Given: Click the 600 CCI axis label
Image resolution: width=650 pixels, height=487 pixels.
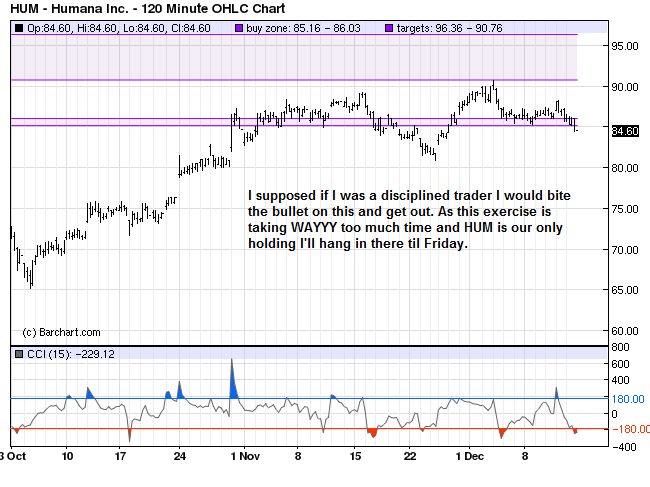Looking at the screenshot, I should click(621, 364).
